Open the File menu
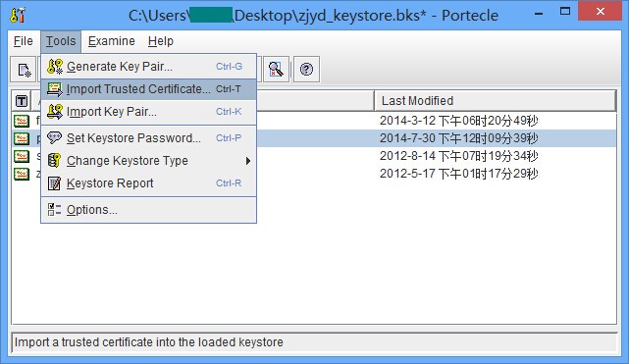The height and width of the screenshot is (364, 629). tap(23, 41)
